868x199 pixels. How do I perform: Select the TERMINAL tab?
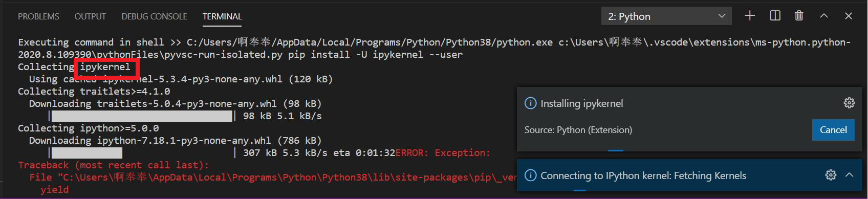pos(222,16)
